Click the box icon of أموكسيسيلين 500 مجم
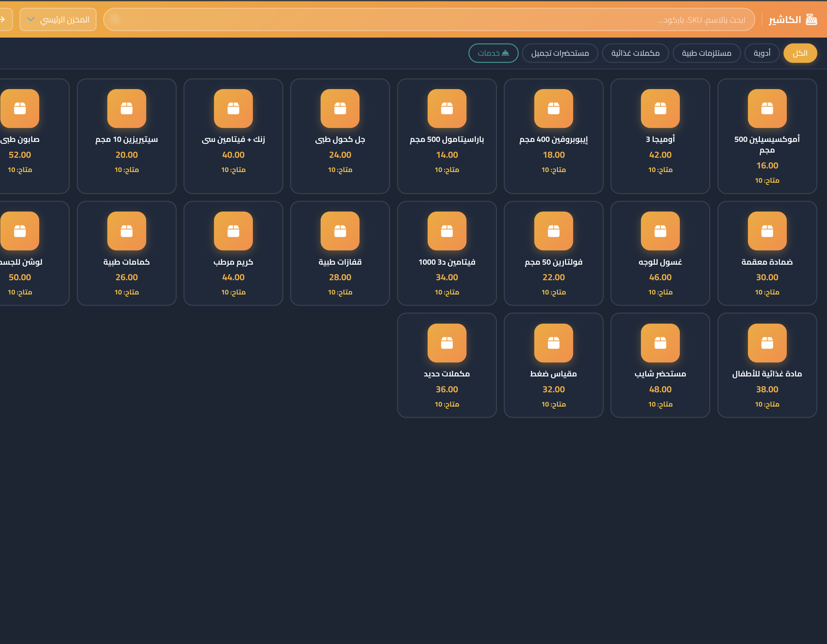This screenshot has width=827, height=644. 767,109
